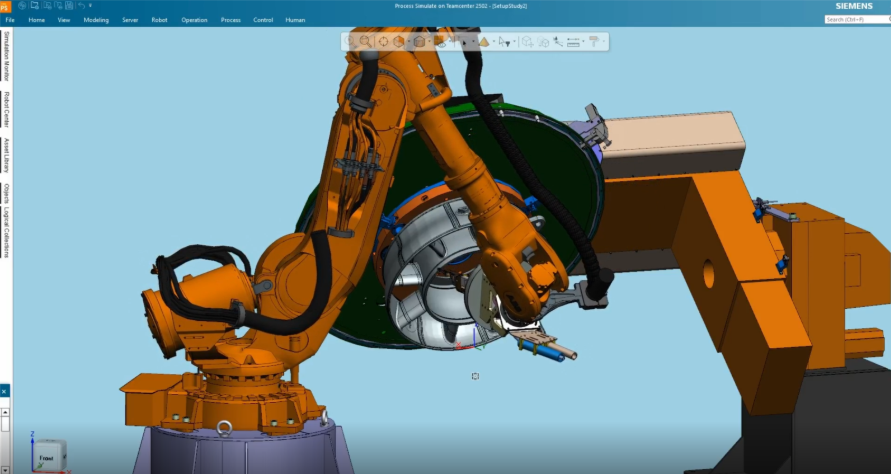This screenshot has height=474, width=891.
Task: Expand the dropdown beside the cone icon
Action: pos(492,42)
